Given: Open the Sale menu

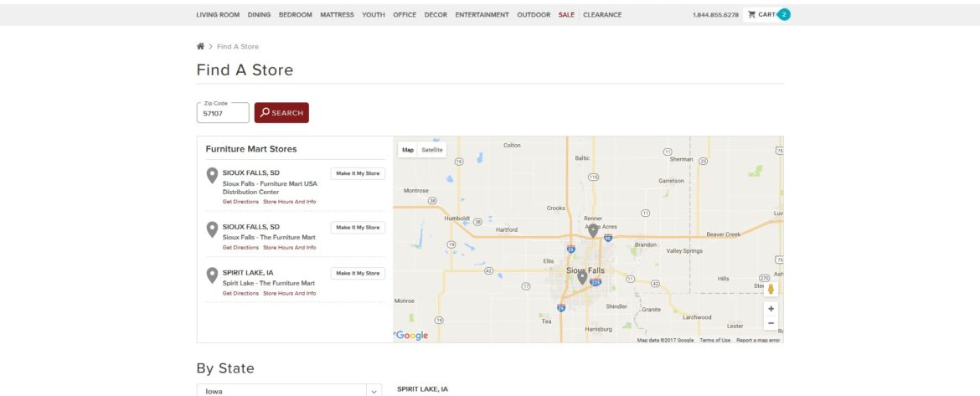Looking at the screenshot, I should [566, 15].
